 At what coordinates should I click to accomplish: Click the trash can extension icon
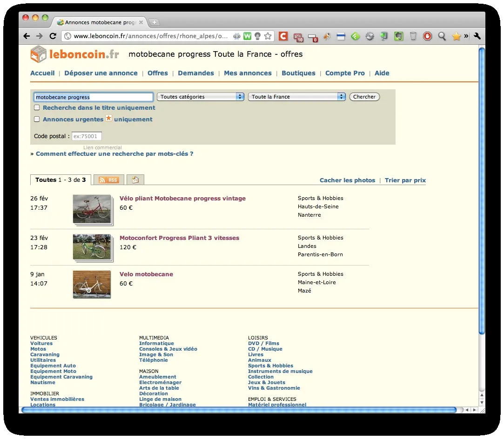tap(413, 36)
